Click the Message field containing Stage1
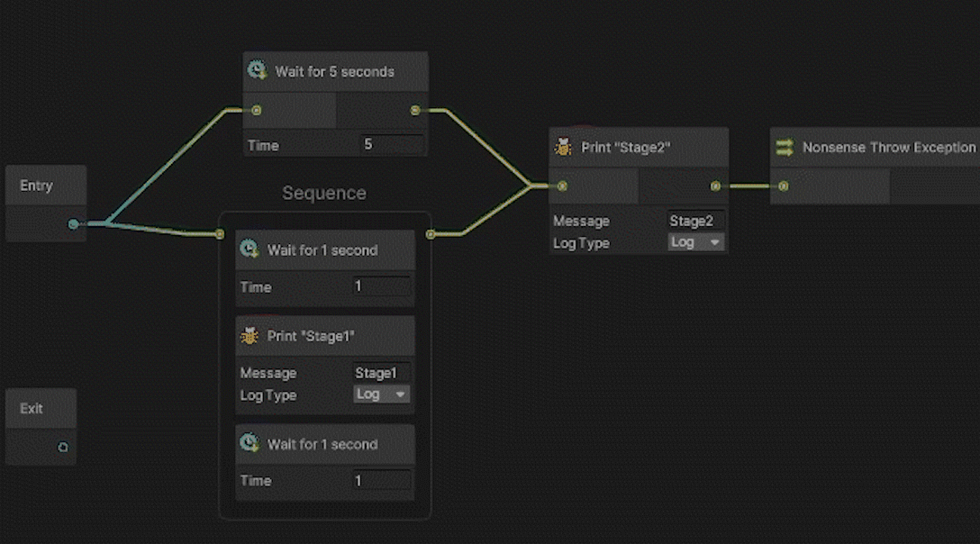Screen dimensions: 980x544 382,373
